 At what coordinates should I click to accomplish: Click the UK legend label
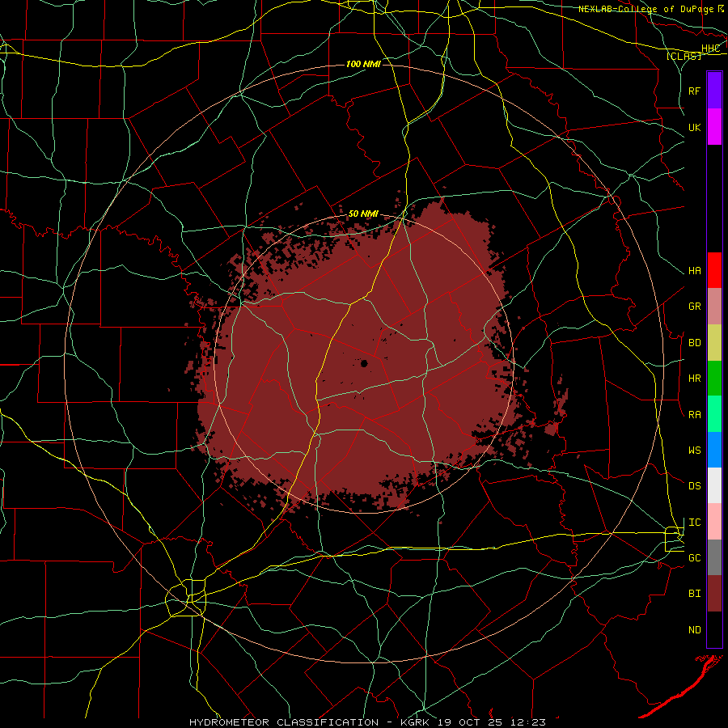695,127
